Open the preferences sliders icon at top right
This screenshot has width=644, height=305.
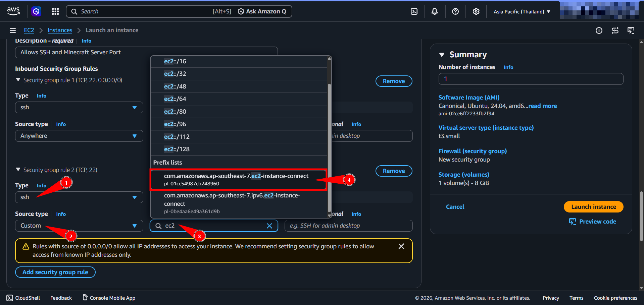point(615,30)
